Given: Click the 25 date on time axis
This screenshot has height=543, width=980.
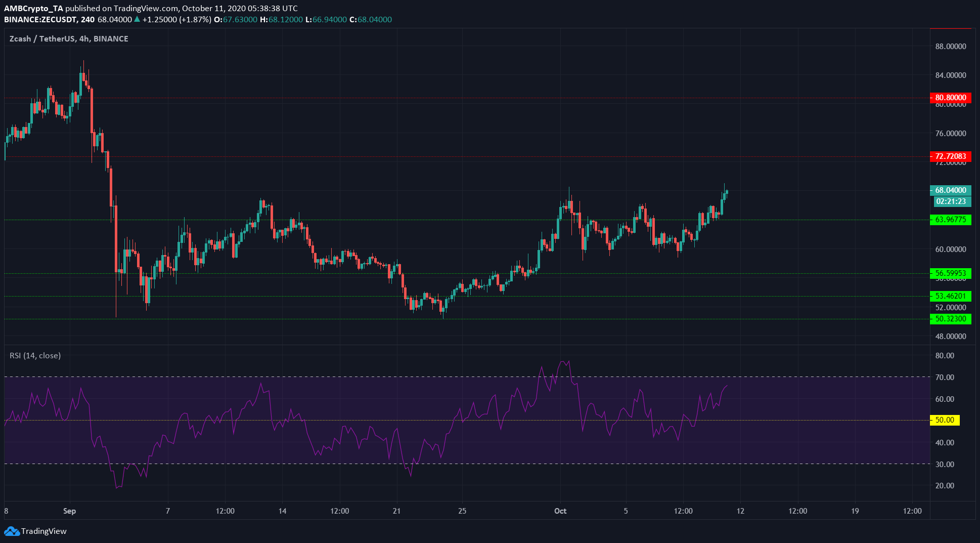Looking at the screenshot, I should [x=462, y=511].
